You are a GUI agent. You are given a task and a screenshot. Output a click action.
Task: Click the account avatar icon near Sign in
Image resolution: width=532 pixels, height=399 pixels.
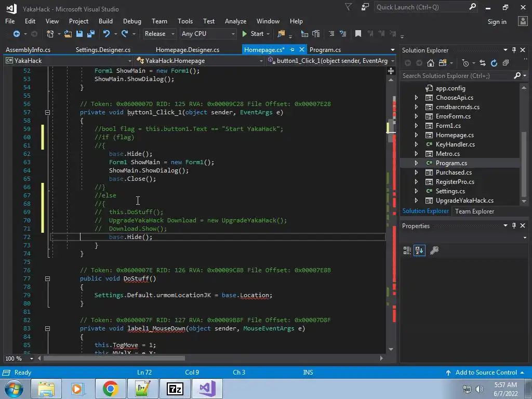coord(523,21)
